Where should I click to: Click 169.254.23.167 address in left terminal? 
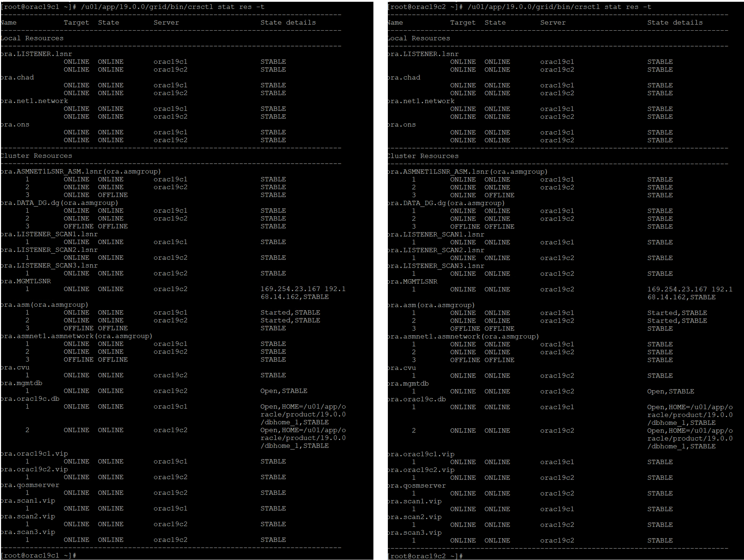(x=290, y=289)
